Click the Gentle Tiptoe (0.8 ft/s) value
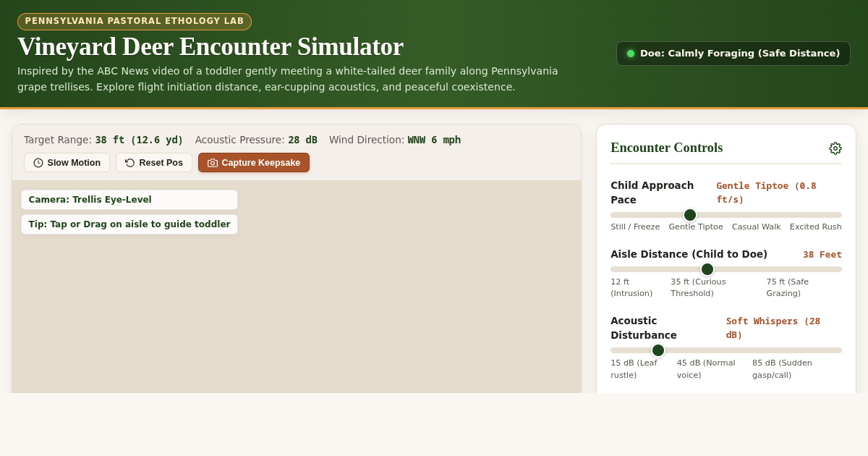 click(766, 193)
